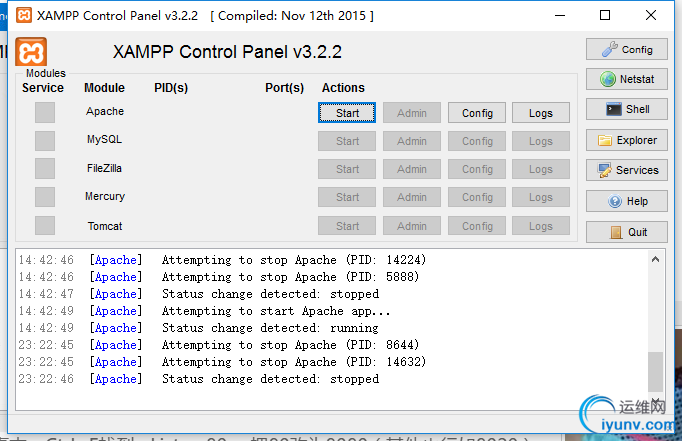Image resolution: width=682 pixels, height=441 pixels.
Task: Toggle the Mercury service checkbox
Action: [45, 197]
